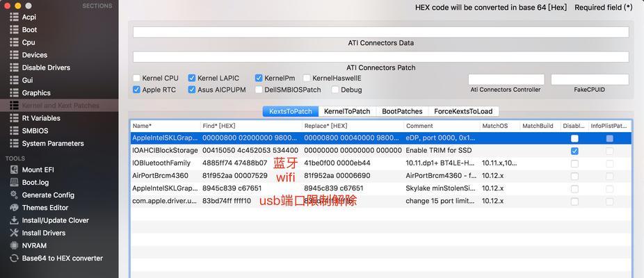The width and height of the screenshot is (644, 278).
Task: Toggle Disabled checkbox for IOBluetoothFamily row
Action: 574,163
